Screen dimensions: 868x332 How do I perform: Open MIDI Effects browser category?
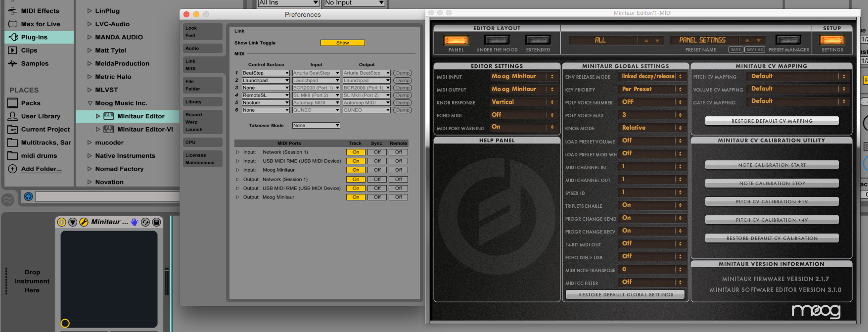[40, 11]
